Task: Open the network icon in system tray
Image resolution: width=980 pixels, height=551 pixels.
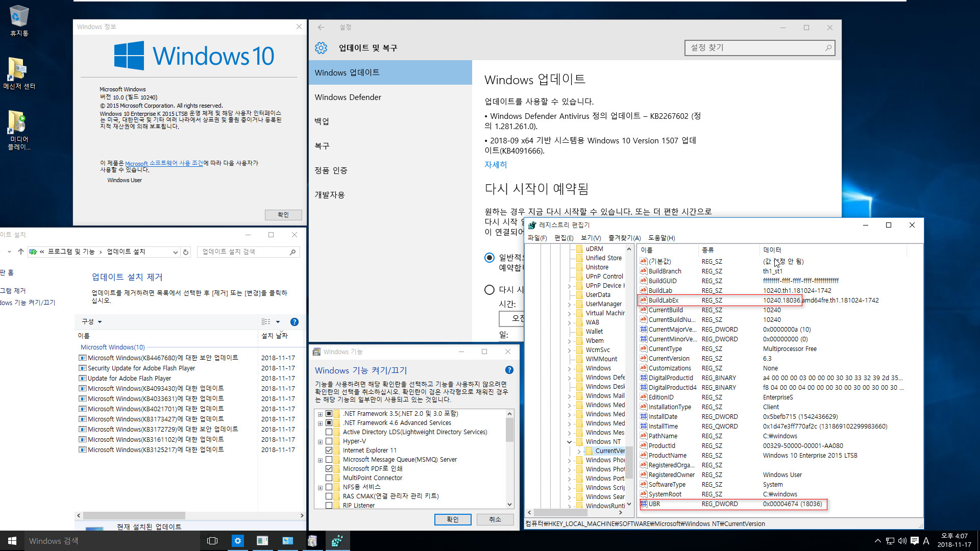Action: (x=890, y=541)
